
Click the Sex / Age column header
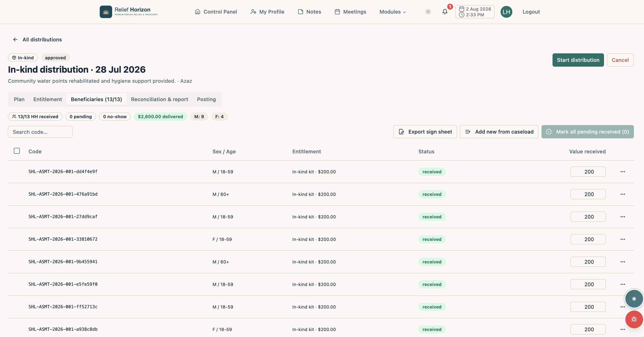(x=224, y=151)
